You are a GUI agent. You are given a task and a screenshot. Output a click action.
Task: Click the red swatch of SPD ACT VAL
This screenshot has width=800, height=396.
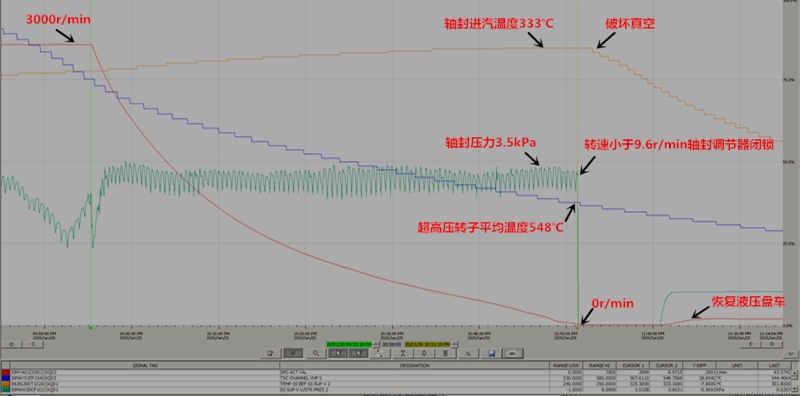pyautogui.click(x=6, y=373)
